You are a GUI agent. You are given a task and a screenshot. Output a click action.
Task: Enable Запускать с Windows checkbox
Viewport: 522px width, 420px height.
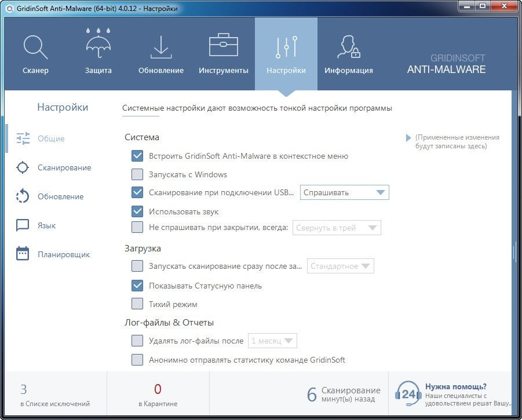(x=137, y=174)
